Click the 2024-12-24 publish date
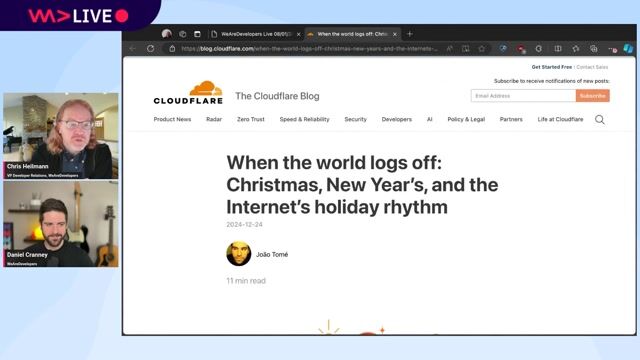Image resolution: width=640 pixels, height=360 pixels. pyautogui.click(x=244, y=224)
